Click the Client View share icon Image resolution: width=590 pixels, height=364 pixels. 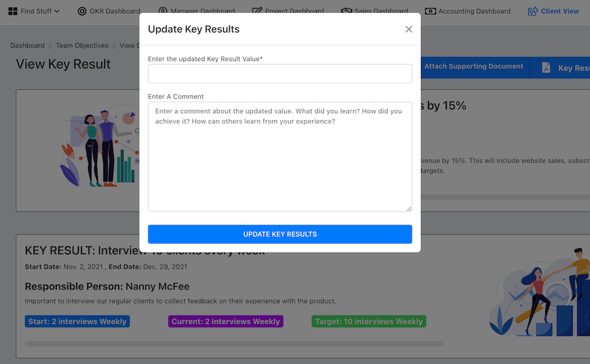533,11
